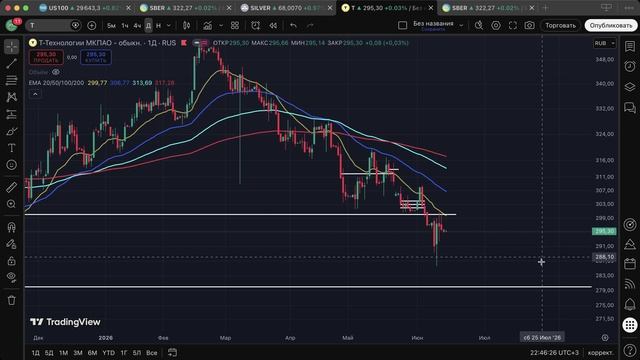640x360 pixels.
Task: Select the 1ч timeframe
Action: (125, 25)
